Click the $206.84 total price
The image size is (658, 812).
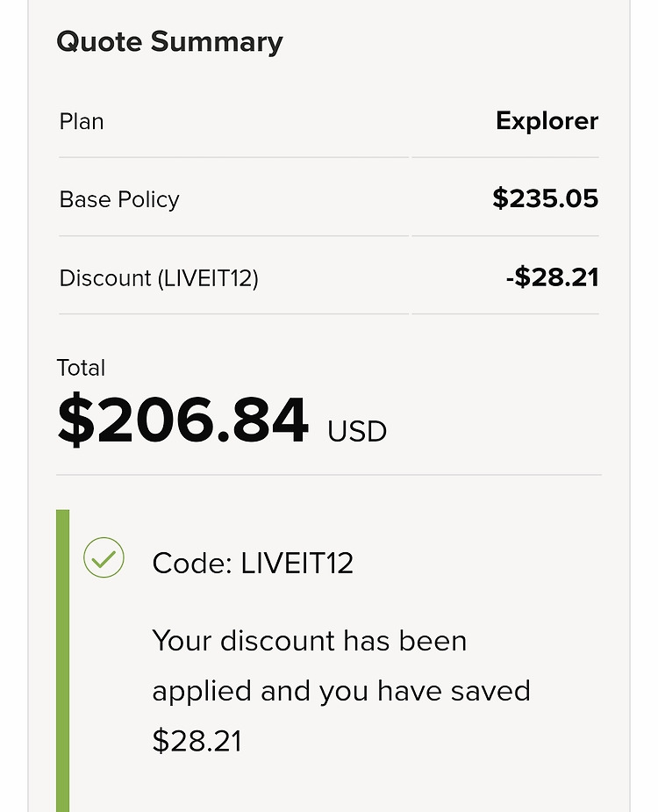(x=182, y=419)
